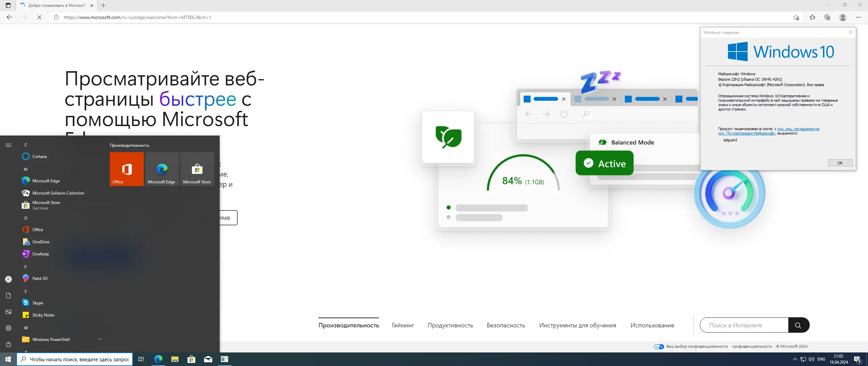Open the Edge settings ellipsis menu
Image resolution: width=868 pixels, height=366 pixels.
(858, 17)
